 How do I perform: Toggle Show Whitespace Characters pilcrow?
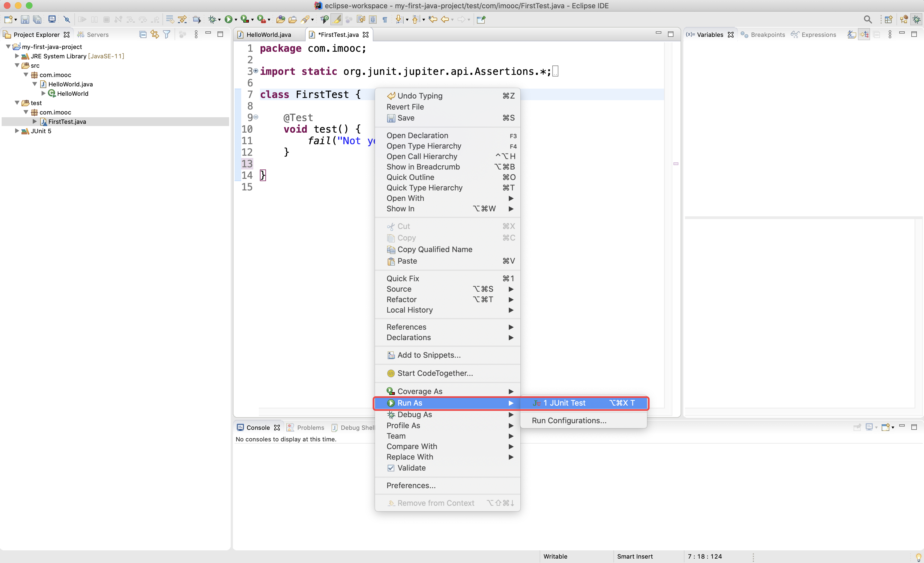coord(385,20)
